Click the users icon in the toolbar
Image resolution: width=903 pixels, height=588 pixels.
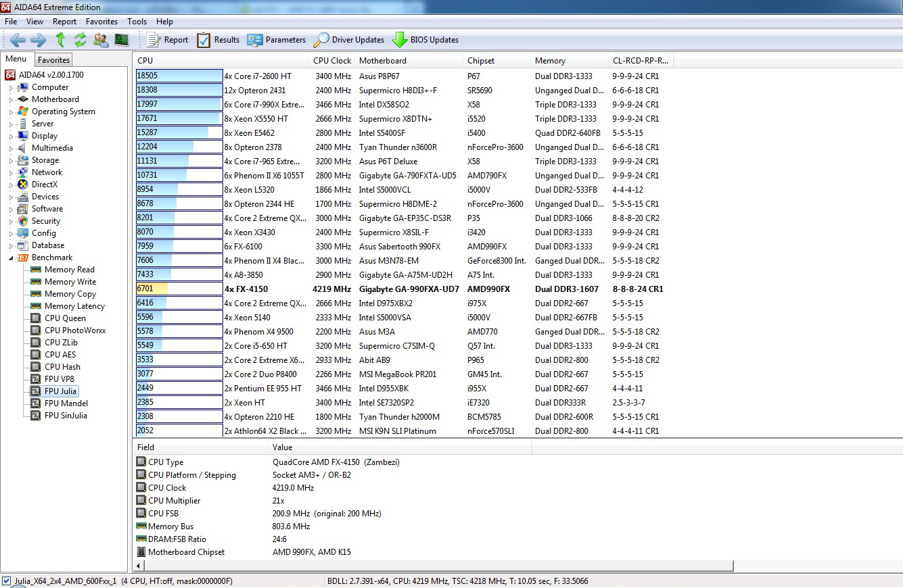coord(101,40)
